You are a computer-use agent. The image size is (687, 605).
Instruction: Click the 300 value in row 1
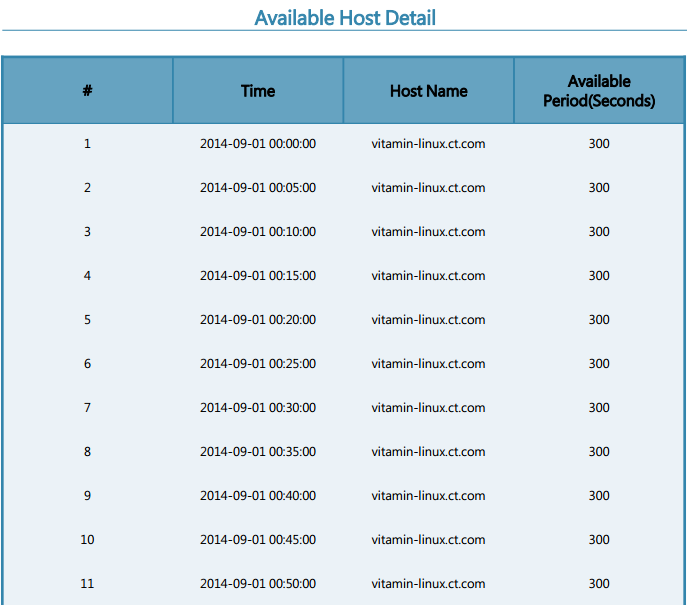pyautogui.click(x=599, y=144)
